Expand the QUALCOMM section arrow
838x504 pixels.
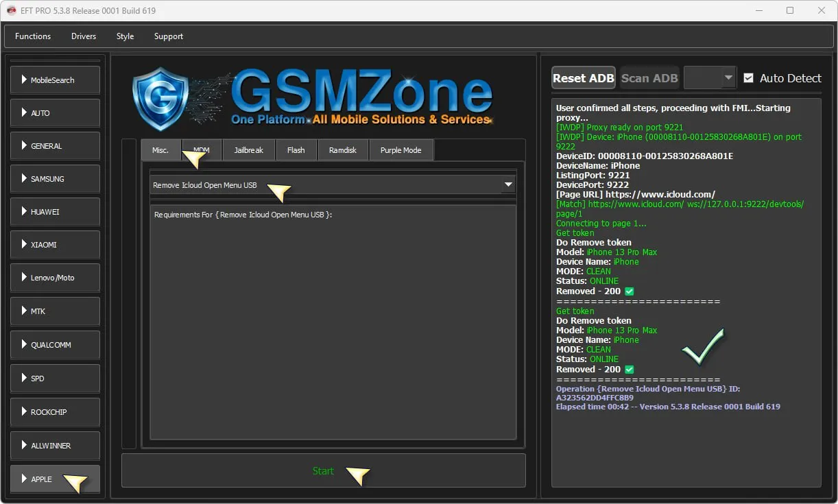click(24, 345)
